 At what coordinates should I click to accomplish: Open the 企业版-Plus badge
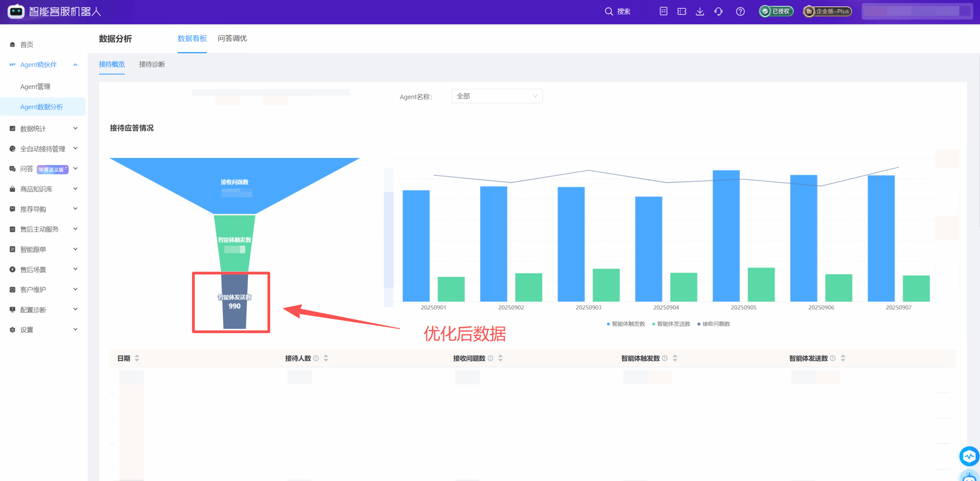(x=826, y=11)
